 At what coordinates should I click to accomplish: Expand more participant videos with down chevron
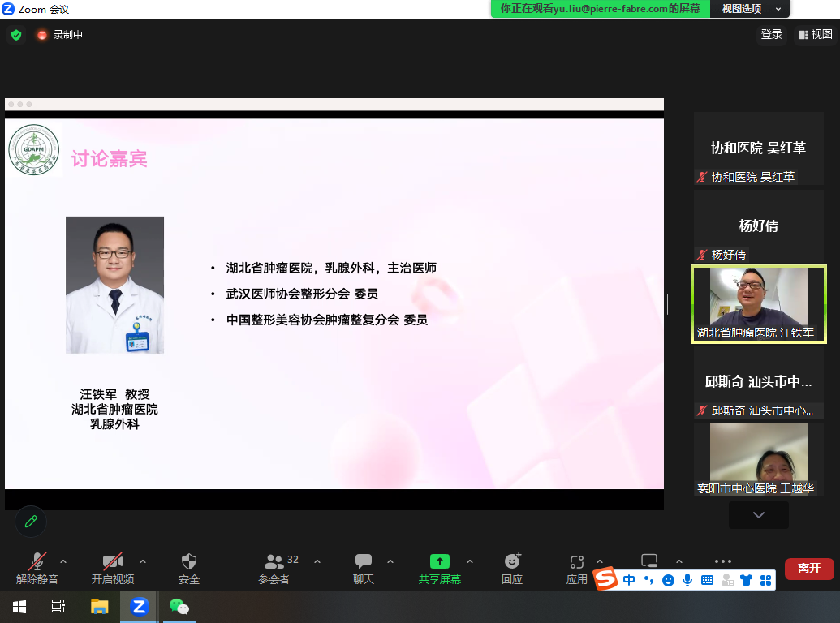[x=758, y=515]
